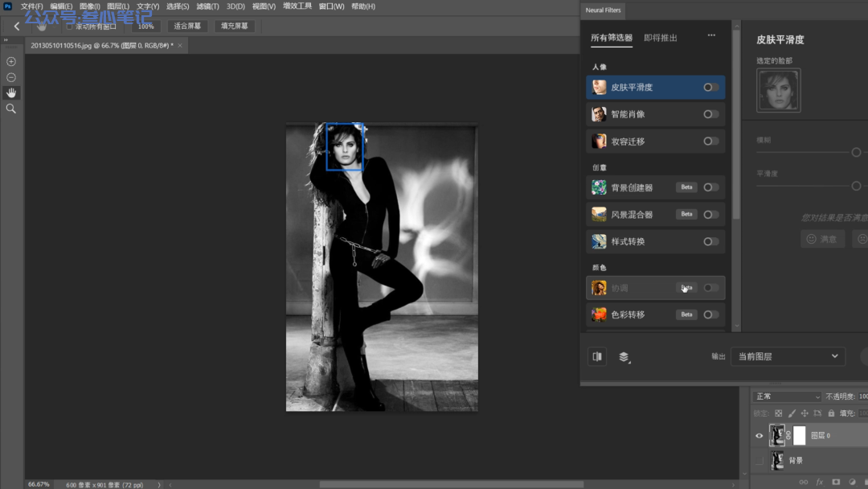Click the 66.67% zoom field in status bar
This screenshot has height=489, width=868.
[x=39, y=484]
